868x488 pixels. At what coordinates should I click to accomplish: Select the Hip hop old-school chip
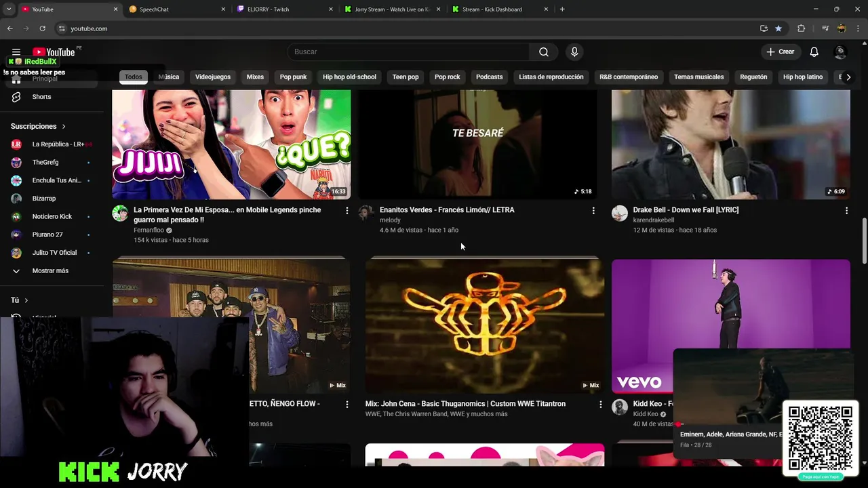tap(349, 77)
